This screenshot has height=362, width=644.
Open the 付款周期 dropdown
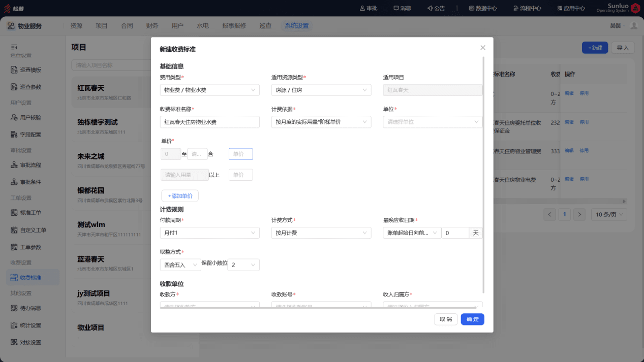[209, 233]
